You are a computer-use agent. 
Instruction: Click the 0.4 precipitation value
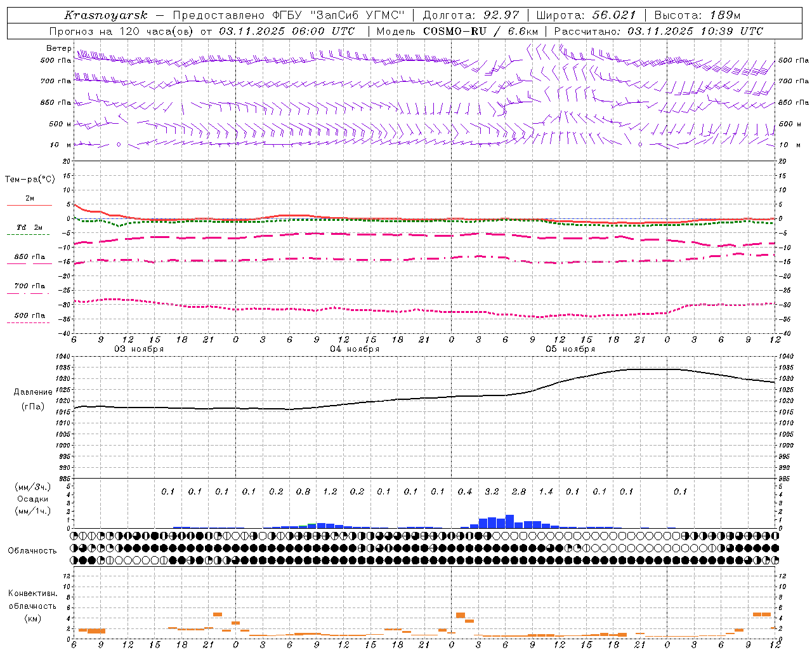point(465,492)
